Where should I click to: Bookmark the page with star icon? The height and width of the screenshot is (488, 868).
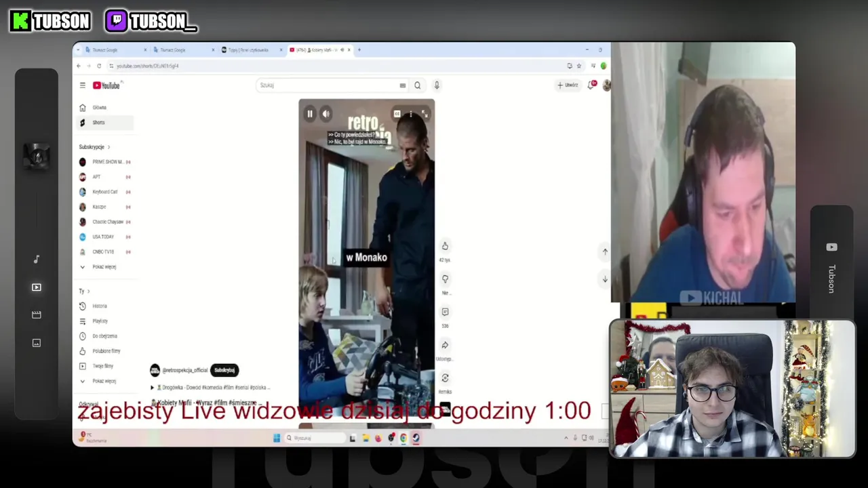[578, 66]
